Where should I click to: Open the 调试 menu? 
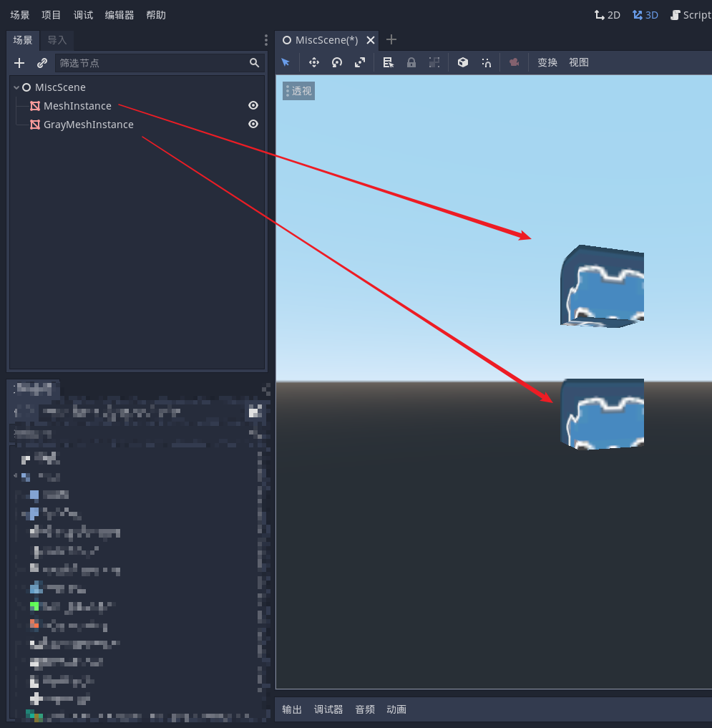(83, 15)
